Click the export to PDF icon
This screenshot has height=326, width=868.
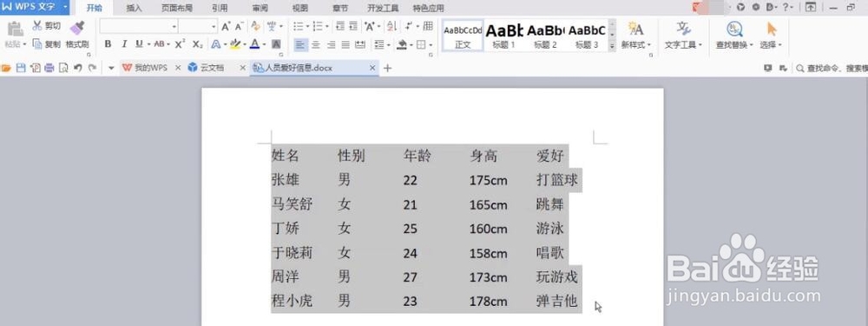pos(36,68)
